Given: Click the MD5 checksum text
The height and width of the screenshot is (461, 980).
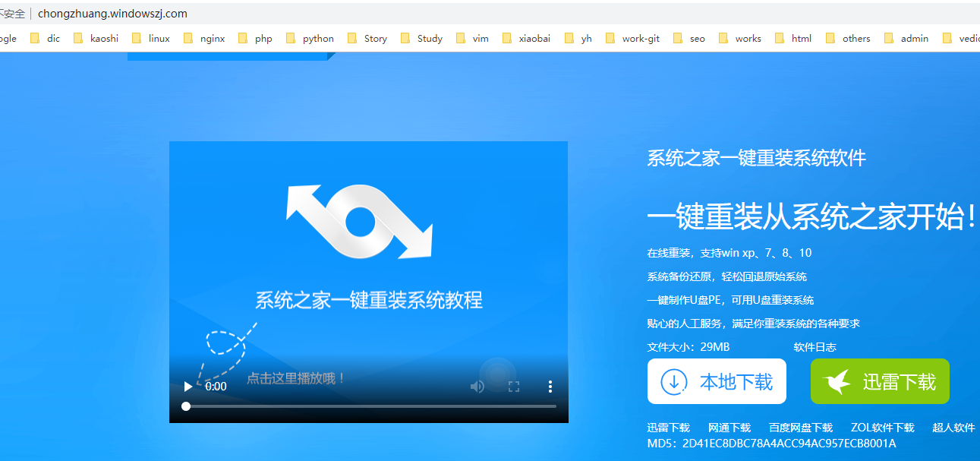Looking at the screenshot, I should tap(771, 443).
